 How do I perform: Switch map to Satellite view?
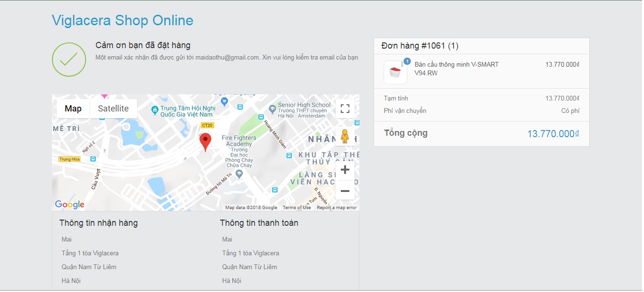point(113,109)
